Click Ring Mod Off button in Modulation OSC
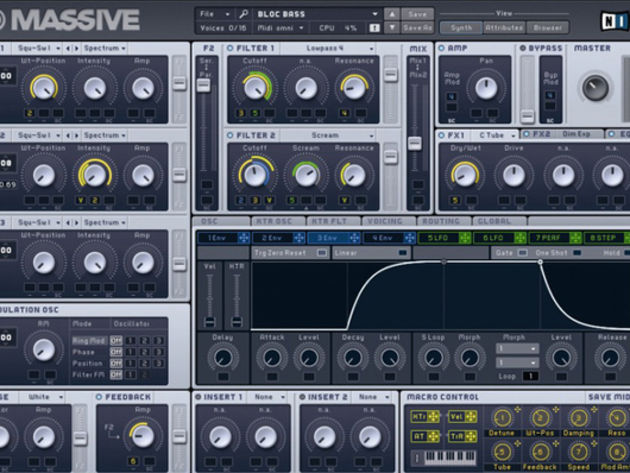The image size is (630, 473). coord(116,341)
